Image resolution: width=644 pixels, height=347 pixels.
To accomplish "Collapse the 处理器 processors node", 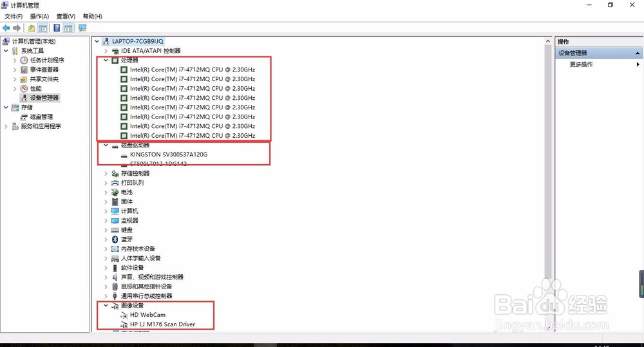I will pyautogui.click(x=106, y=60).
